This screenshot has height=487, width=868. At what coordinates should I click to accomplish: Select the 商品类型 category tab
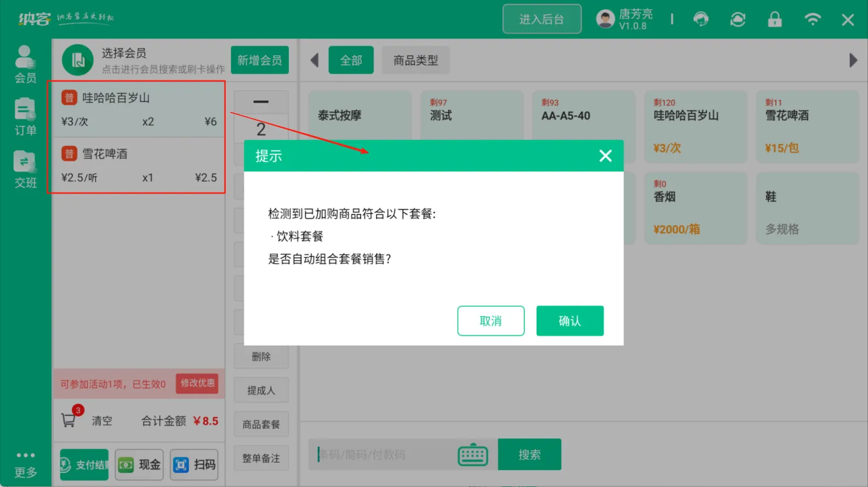pyautogui.click(x=415, y=59)
